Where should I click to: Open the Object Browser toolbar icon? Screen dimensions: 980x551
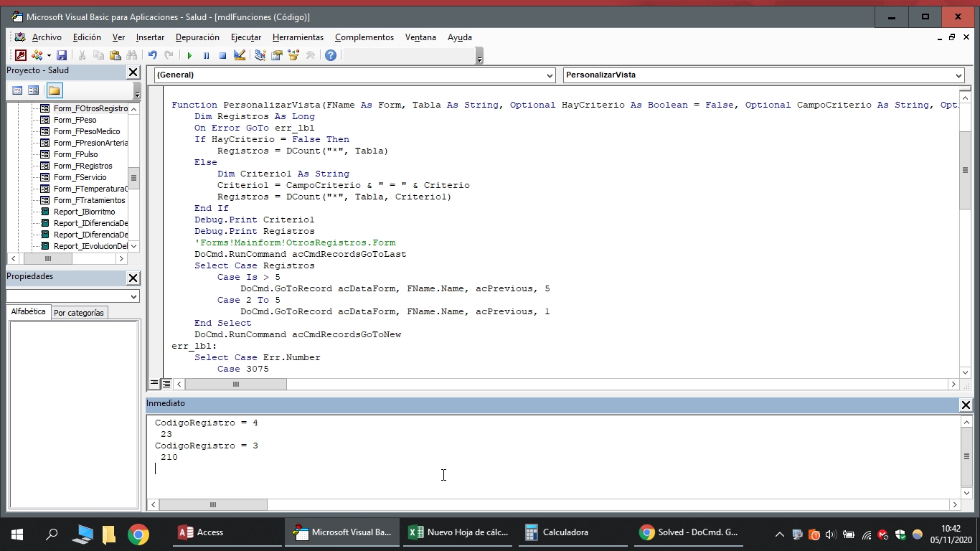tap(293, 55)
